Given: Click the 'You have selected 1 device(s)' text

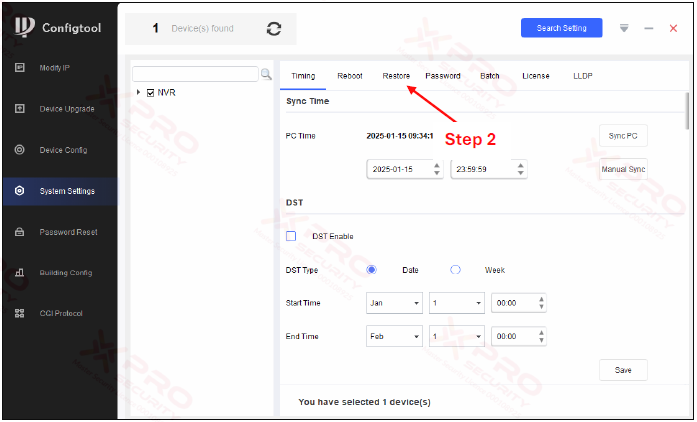Looking at the screenshot, I should [365, 402].
